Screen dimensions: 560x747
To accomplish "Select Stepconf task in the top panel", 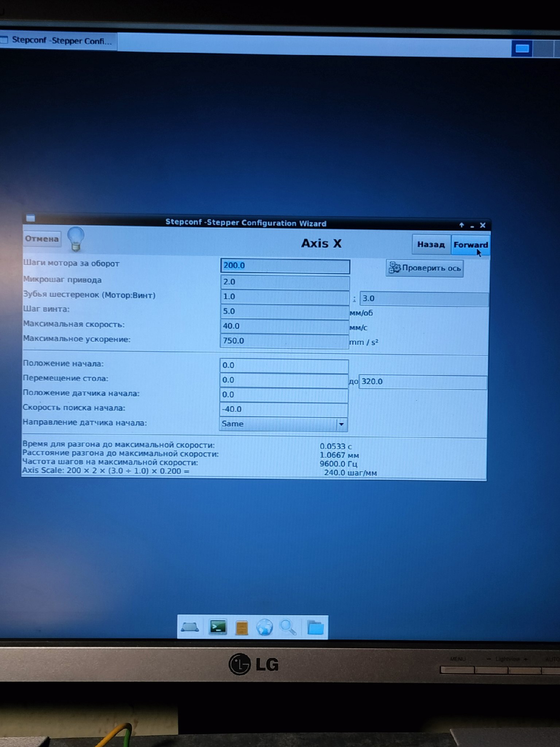I will [x=58, y=40].
